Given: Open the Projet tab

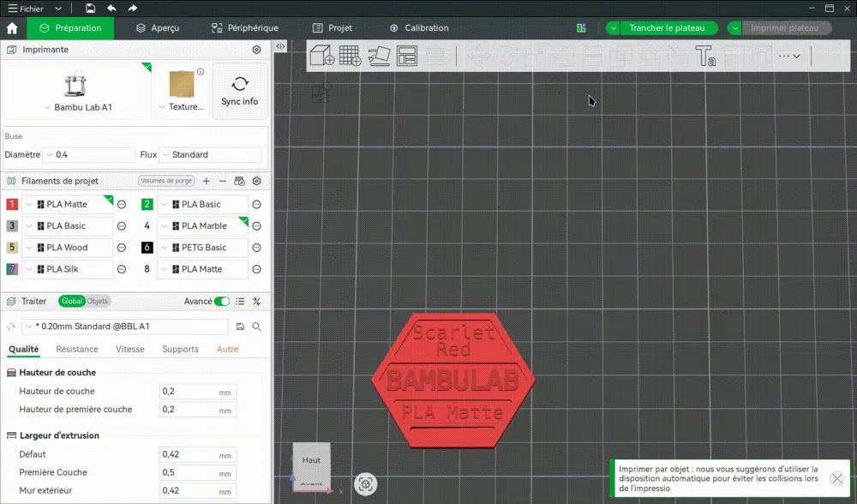Looking at the screenshot, I should tap(333, 28).
